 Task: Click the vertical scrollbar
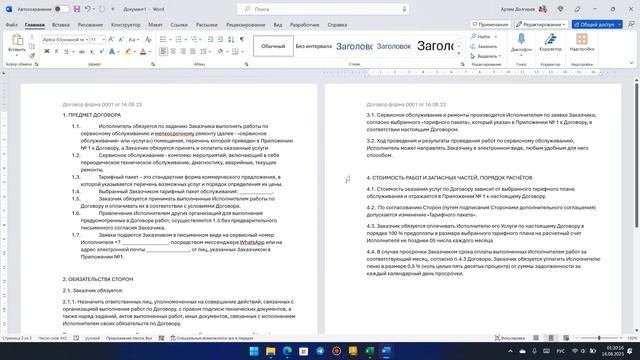(x=636, y=155)
